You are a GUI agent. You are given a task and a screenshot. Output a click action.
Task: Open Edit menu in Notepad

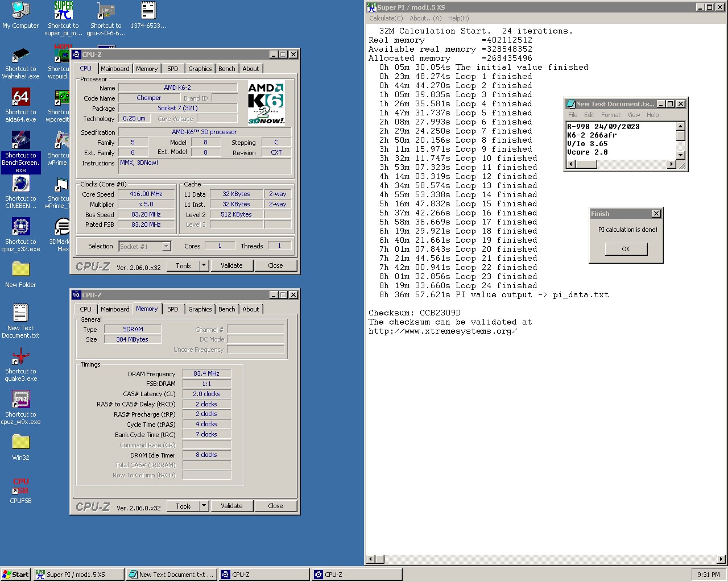(x=589, y=115)
